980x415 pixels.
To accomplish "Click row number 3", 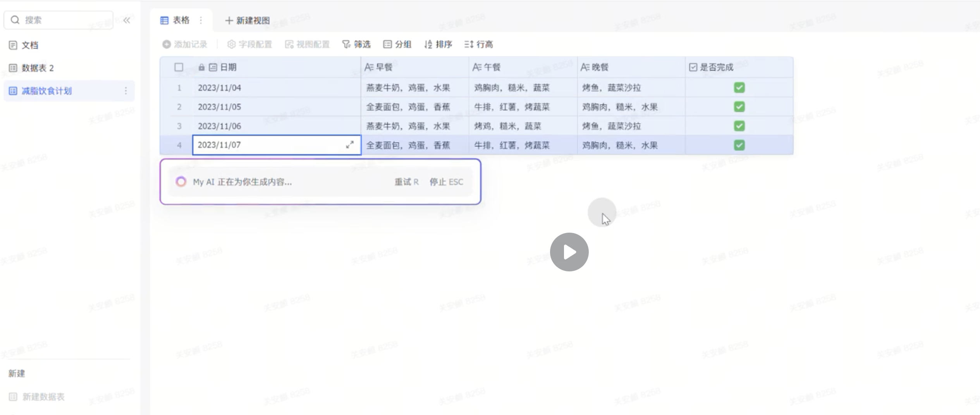I will [x=179, y=126].
